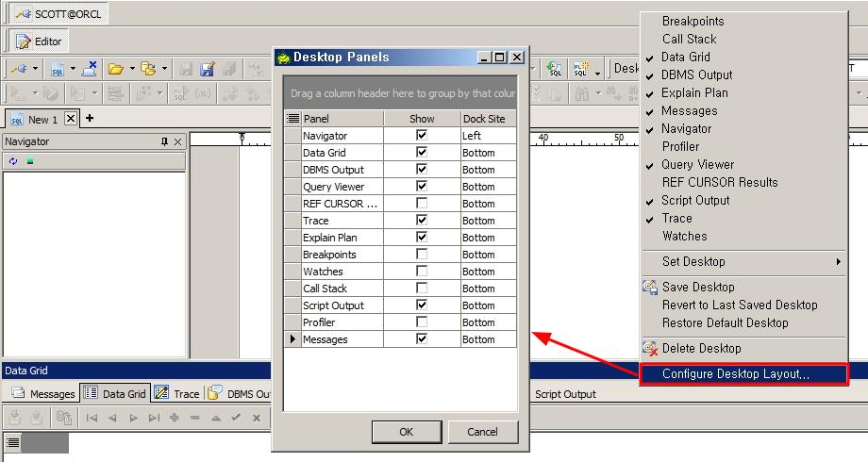Viewport: 868px width, 462px height.
Task: Cancel the Desktop Panels dialog
Action: point(482,432)
